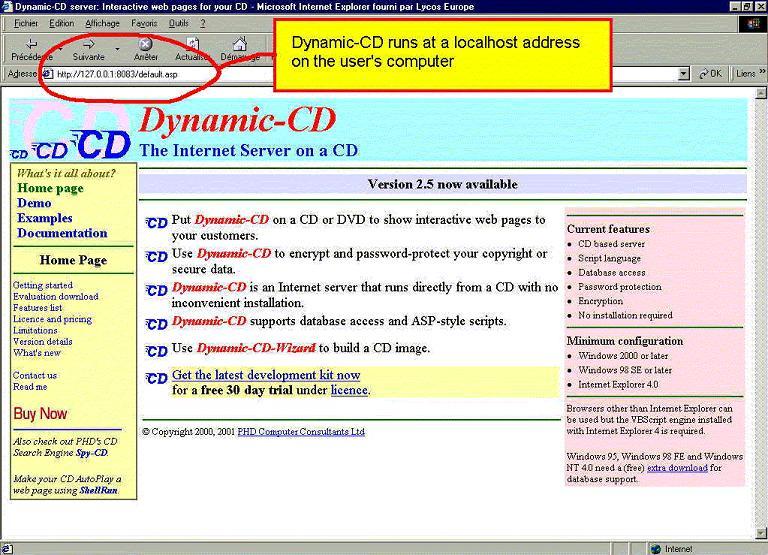Open the ? help menu
The image size is (768, 555).
202,23
